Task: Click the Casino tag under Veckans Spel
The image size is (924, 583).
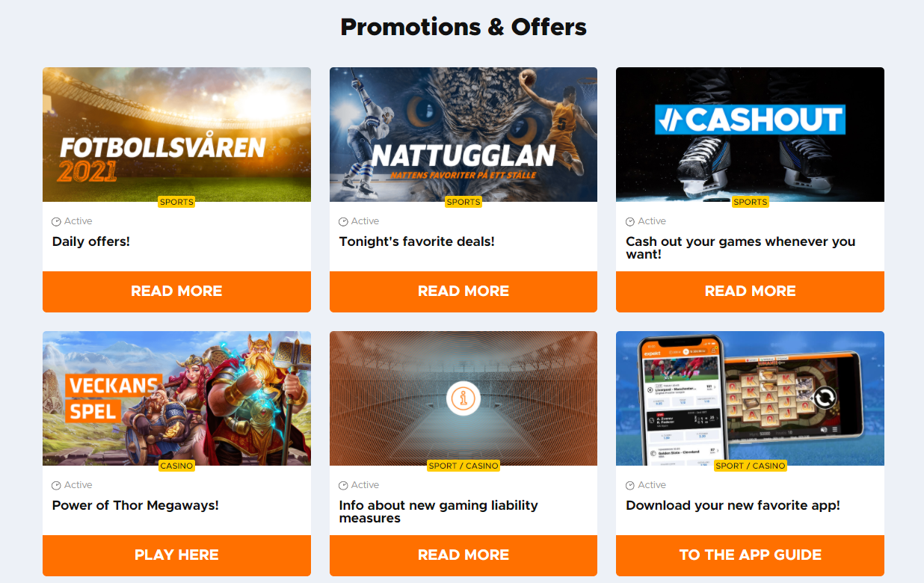Action: [176, 466]
